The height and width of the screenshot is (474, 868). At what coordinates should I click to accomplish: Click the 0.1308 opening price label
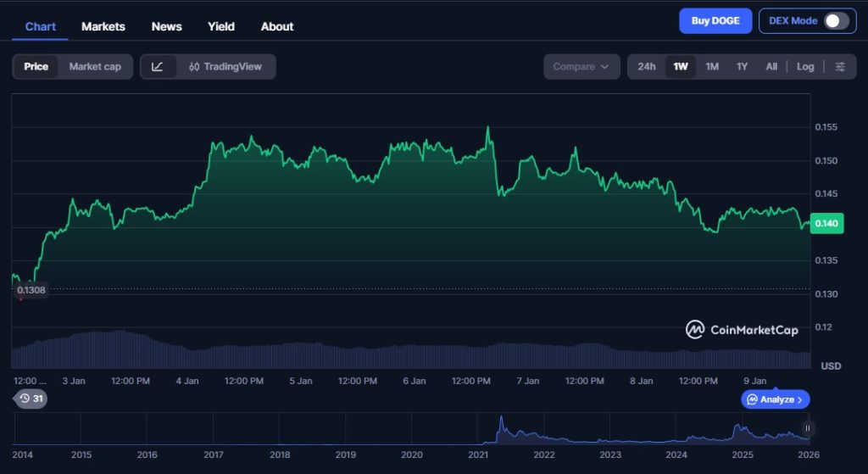click(x=31, y=290)
